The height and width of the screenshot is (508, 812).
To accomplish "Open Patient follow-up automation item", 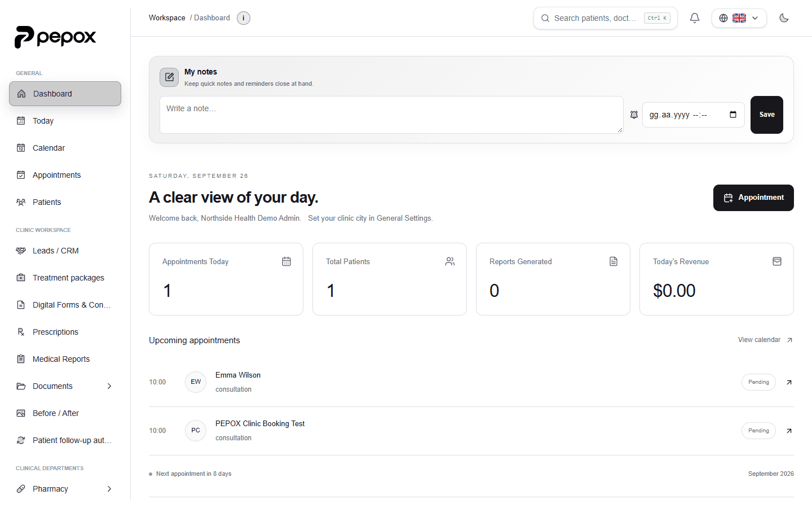I will coord(65,440).
